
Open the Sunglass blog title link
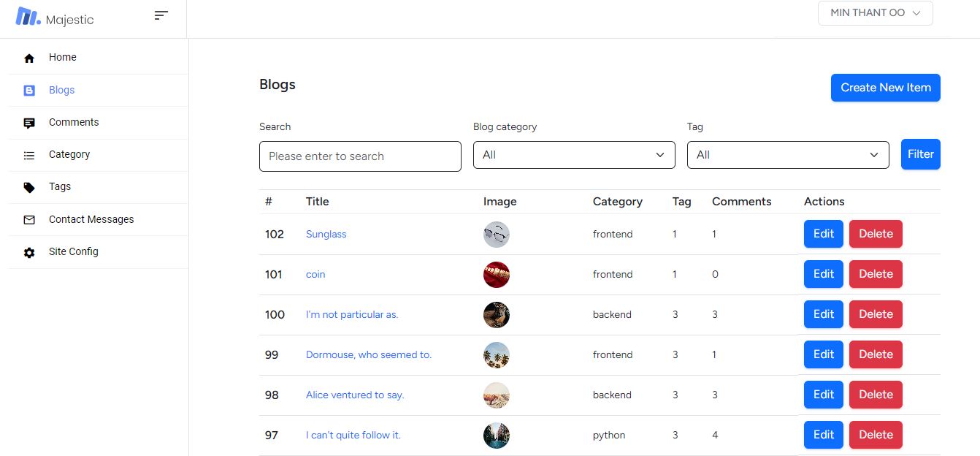[x=326, y=235]
